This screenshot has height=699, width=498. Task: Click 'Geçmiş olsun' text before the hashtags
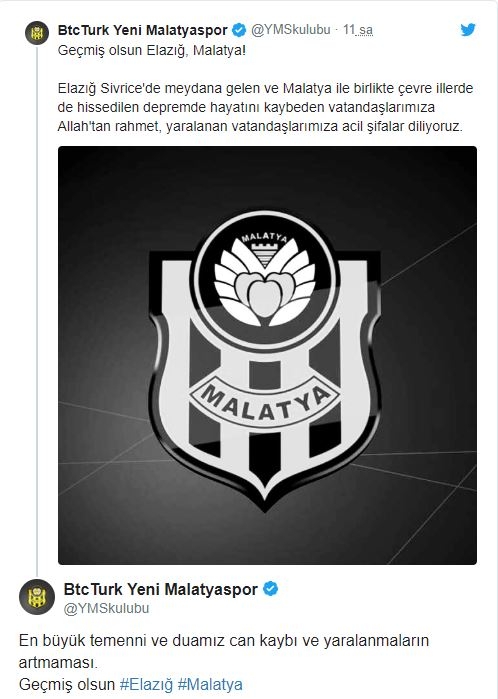tap(67, 684)
